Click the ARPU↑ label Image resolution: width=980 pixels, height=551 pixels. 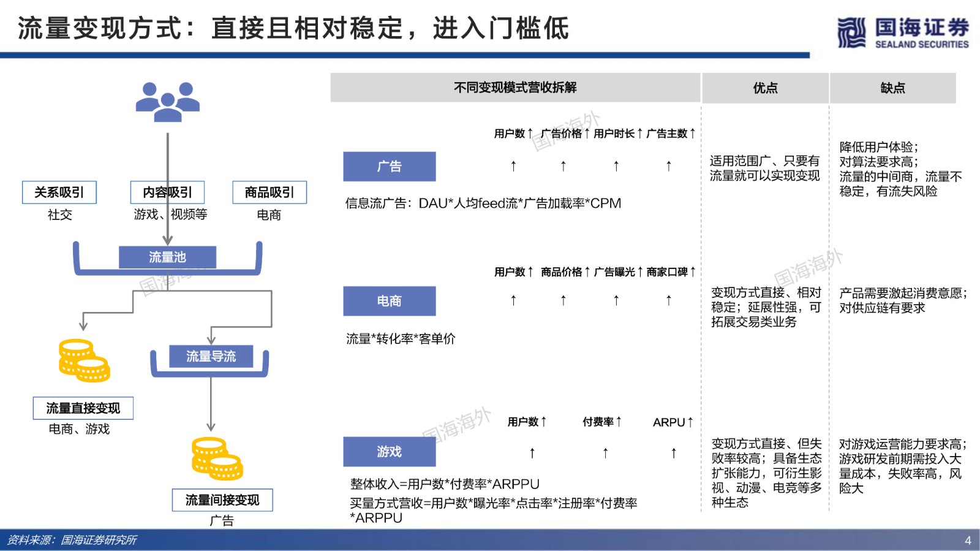coord(673,422)
